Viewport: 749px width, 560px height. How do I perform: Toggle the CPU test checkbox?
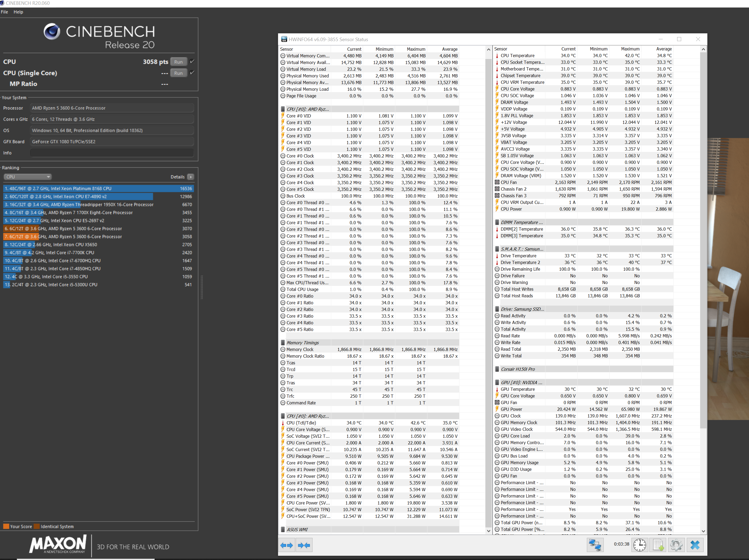point(192,61)
